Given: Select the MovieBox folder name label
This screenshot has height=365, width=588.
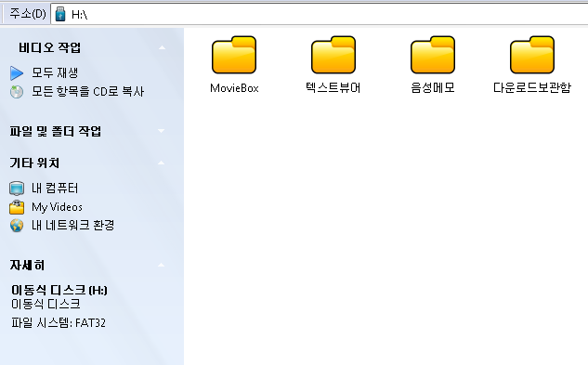Looking at the screenshot, I should coord(234,88).
